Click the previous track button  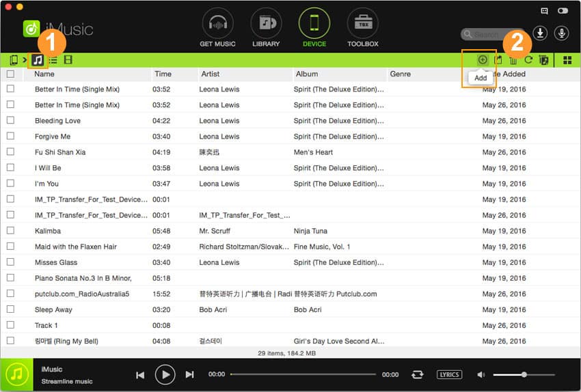[x=140, y=375]
